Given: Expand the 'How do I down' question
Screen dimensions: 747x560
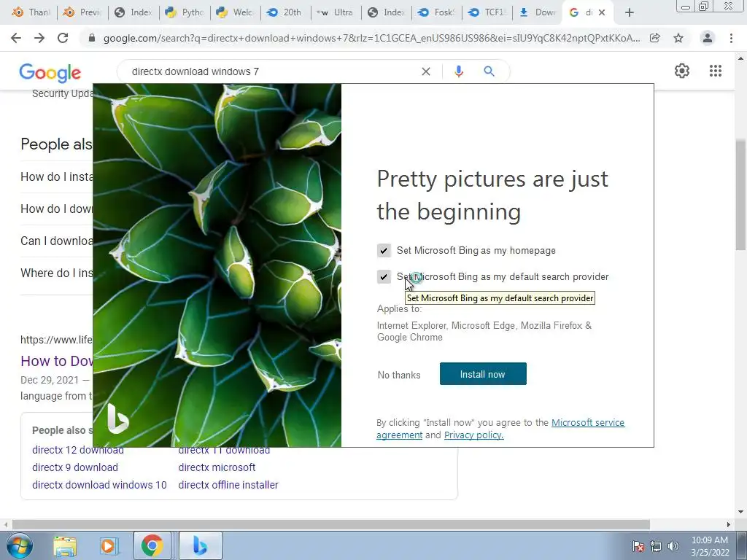Looking at the screenshot, I should (56, 209).
